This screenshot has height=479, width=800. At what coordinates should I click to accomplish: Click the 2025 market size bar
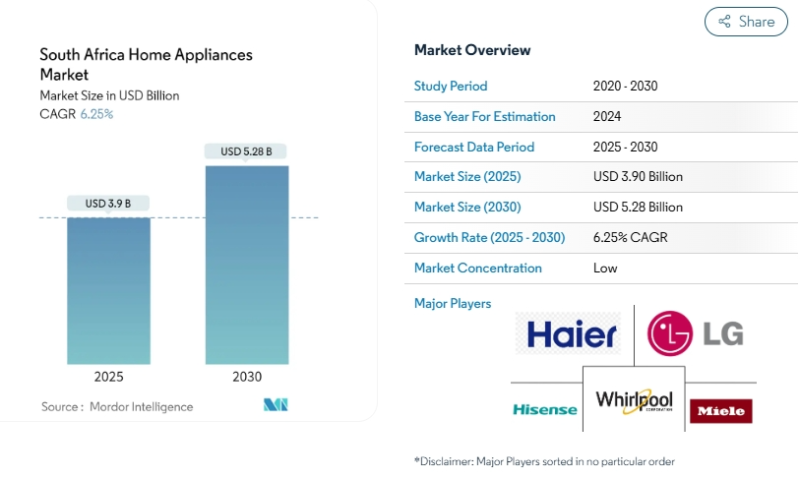[109, 290]
